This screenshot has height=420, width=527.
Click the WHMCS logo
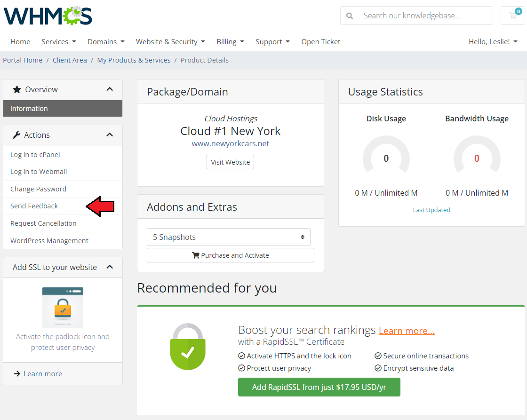(x=48, y=16)
